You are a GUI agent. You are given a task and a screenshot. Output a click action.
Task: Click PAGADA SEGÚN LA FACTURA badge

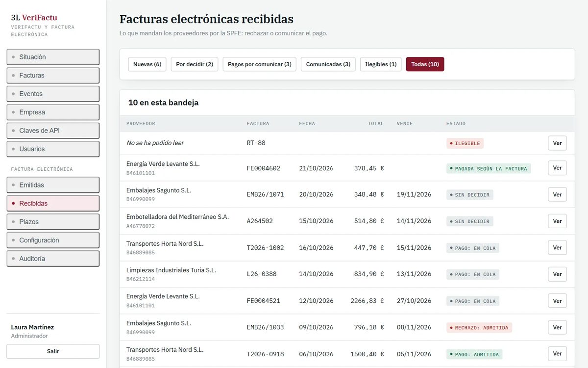(x=489, y=168)
